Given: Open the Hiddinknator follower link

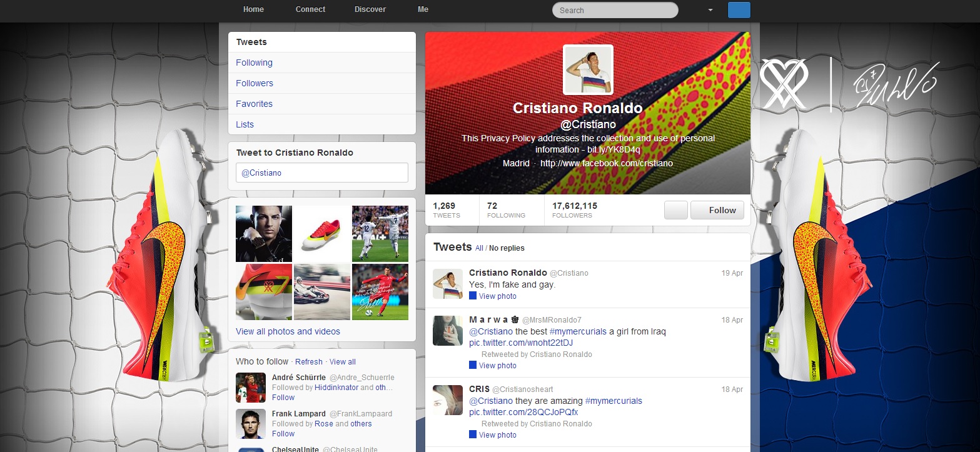Looking at the screenshot, I should (336, 388).
